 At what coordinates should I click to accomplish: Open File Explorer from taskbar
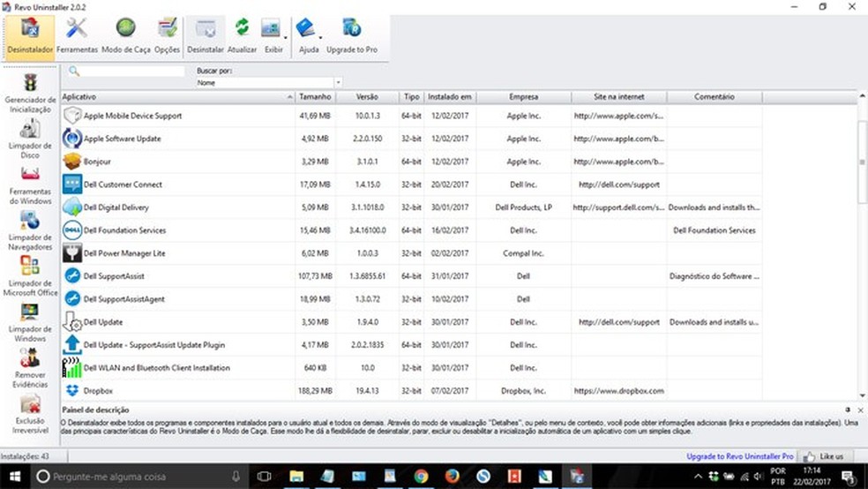point(296,477)
